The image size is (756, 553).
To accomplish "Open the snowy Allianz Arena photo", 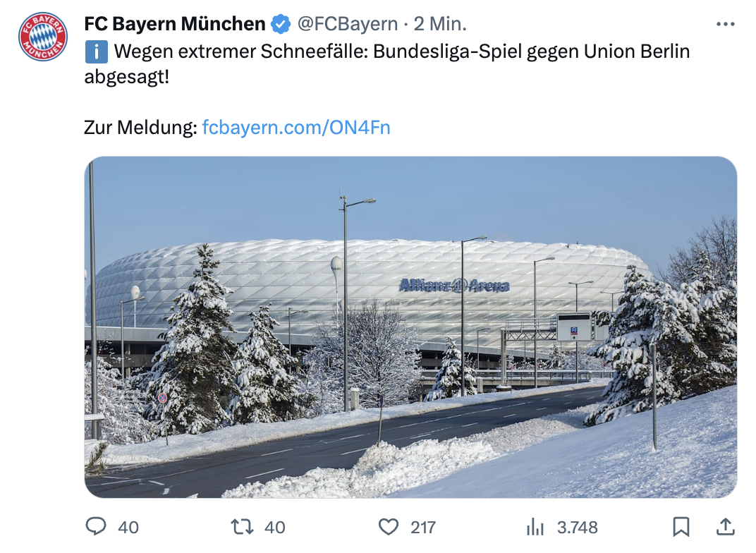I will click(x=410, y=327).
